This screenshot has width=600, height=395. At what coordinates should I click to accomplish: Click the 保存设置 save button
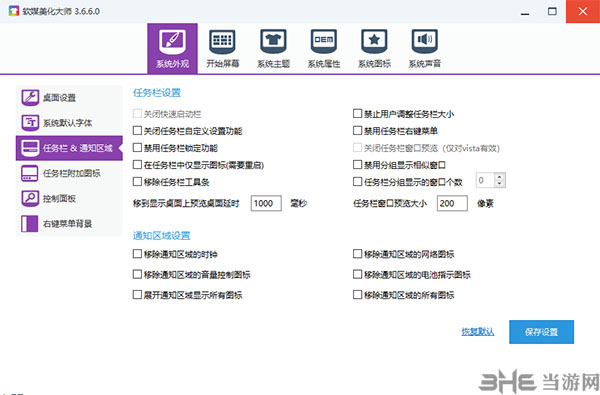click(541, 332)
